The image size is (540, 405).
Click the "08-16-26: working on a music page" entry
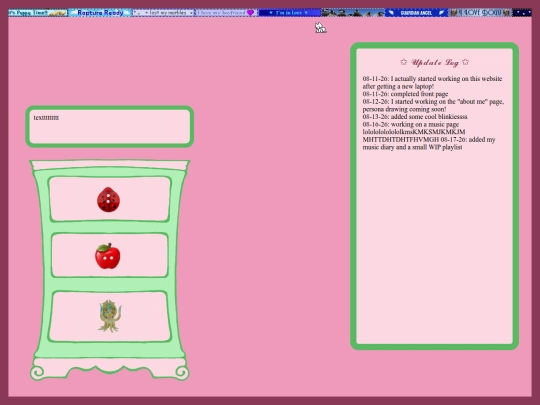411,124
